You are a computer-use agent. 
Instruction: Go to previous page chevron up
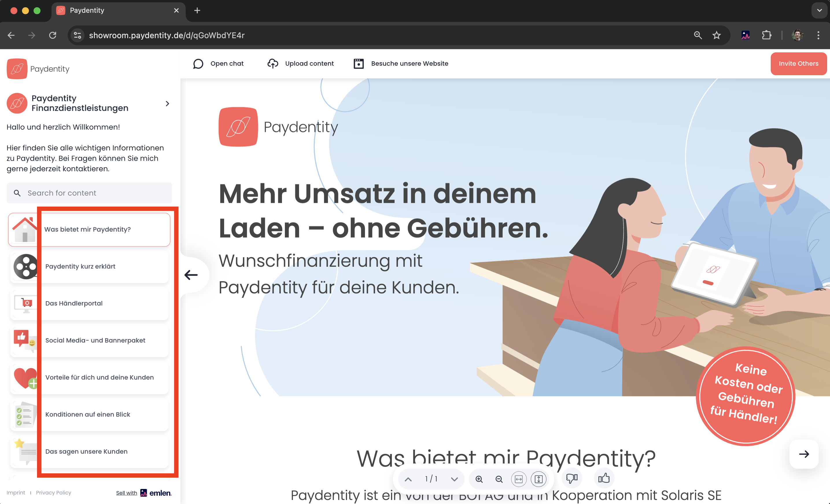(x=408, y=479)
